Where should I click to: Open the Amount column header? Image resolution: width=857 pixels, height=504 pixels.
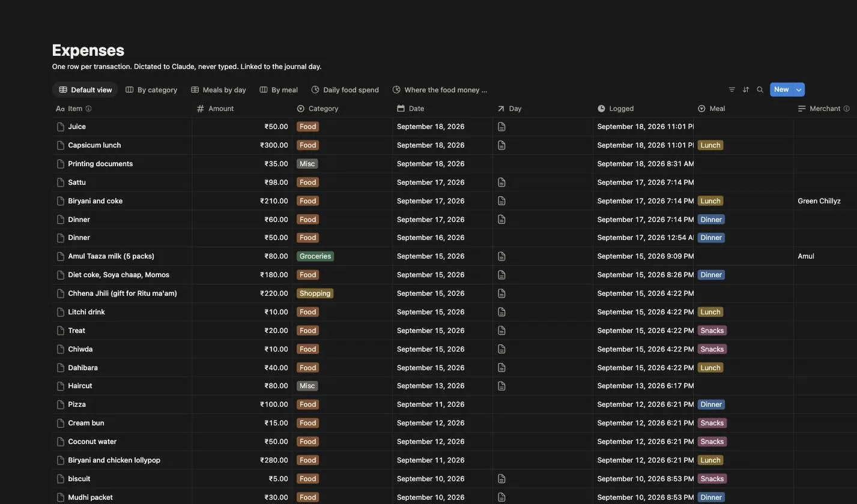point(242,109)
